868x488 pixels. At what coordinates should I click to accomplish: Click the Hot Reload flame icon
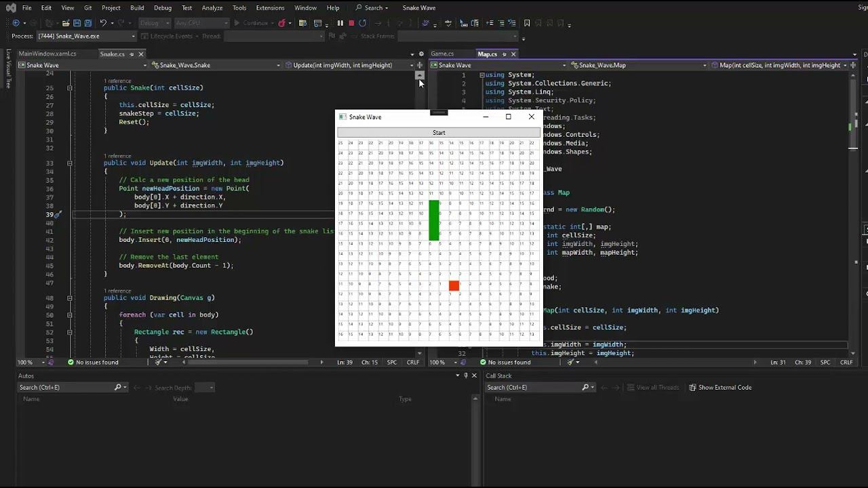281,23
